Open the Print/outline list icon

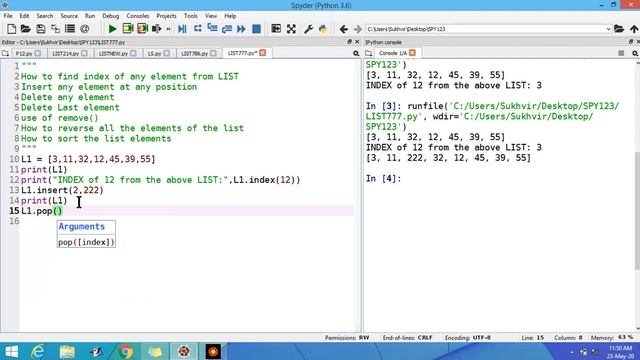(70, 29)
